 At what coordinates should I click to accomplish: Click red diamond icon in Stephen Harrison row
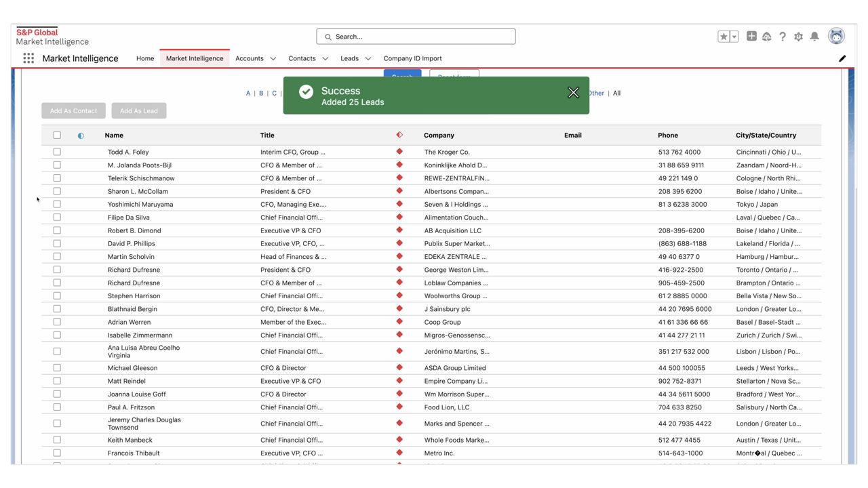click(x=399, y=296)
